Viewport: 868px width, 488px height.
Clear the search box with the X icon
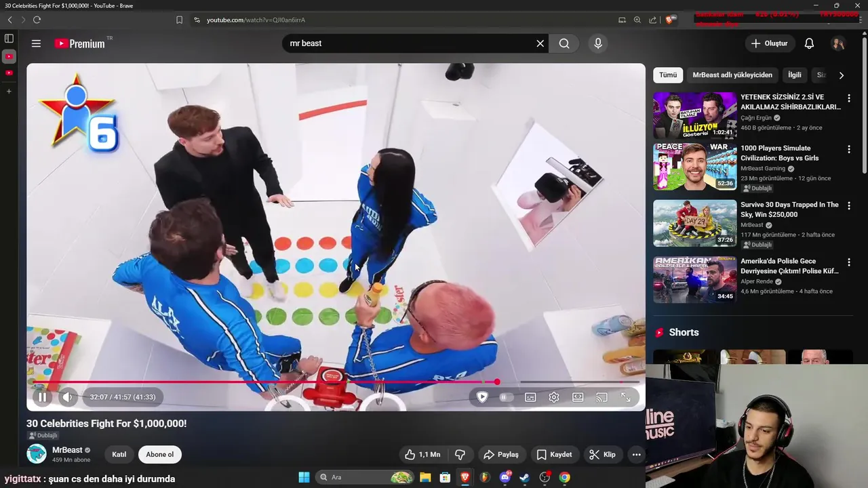(540, 43)
